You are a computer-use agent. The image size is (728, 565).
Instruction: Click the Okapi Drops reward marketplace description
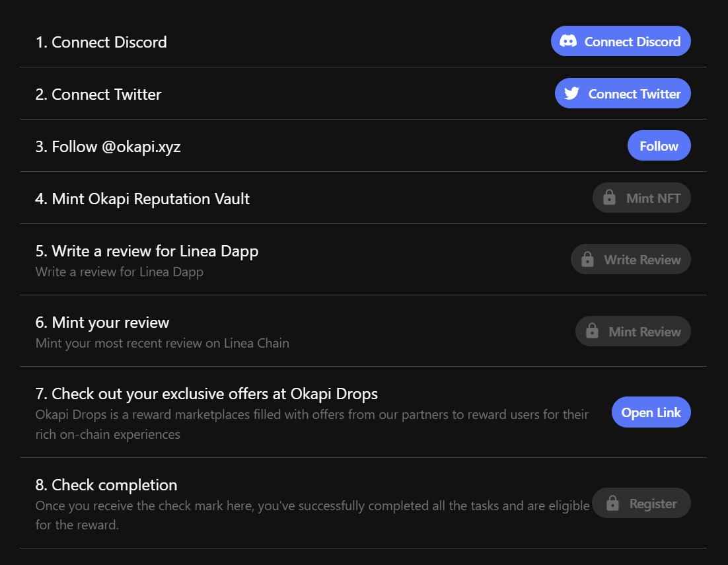pos(312,424)
